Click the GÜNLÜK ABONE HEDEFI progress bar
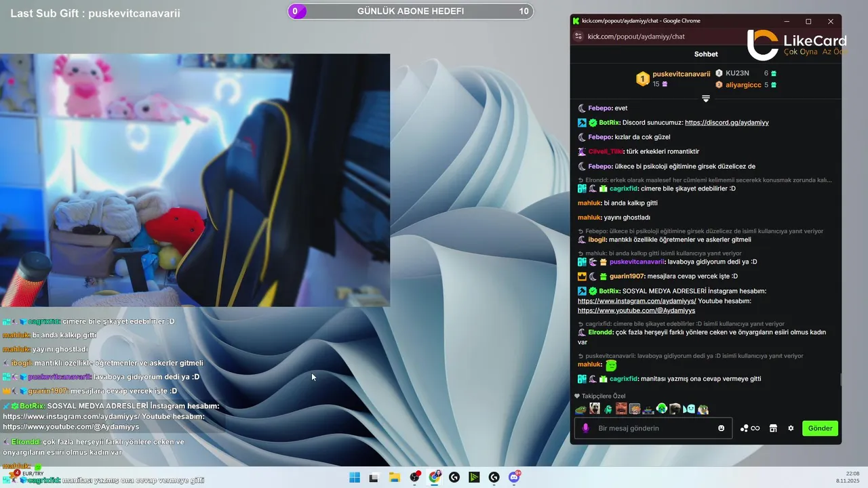868x488 pixels. tap(411, 11)
